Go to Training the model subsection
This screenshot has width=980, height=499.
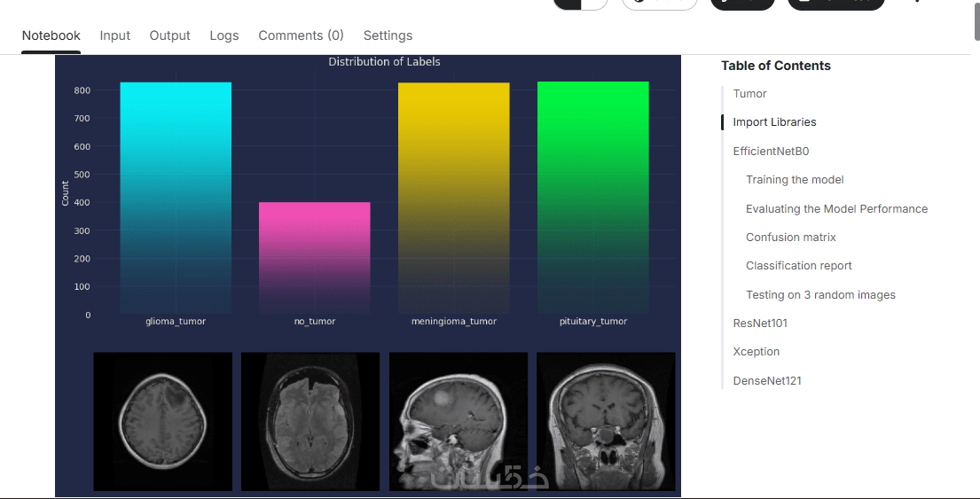tap(795, 180)
